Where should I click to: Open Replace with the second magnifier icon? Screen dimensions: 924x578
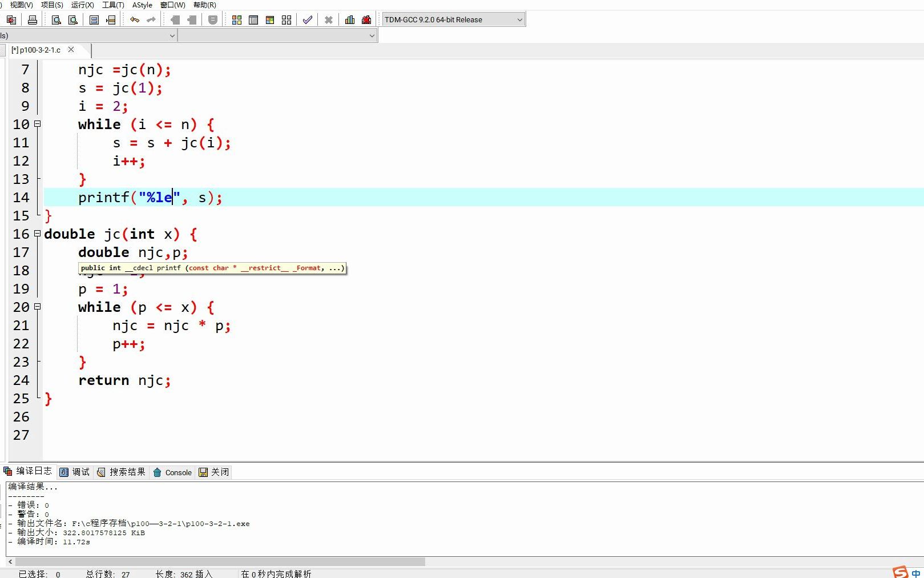pos(72,20)
